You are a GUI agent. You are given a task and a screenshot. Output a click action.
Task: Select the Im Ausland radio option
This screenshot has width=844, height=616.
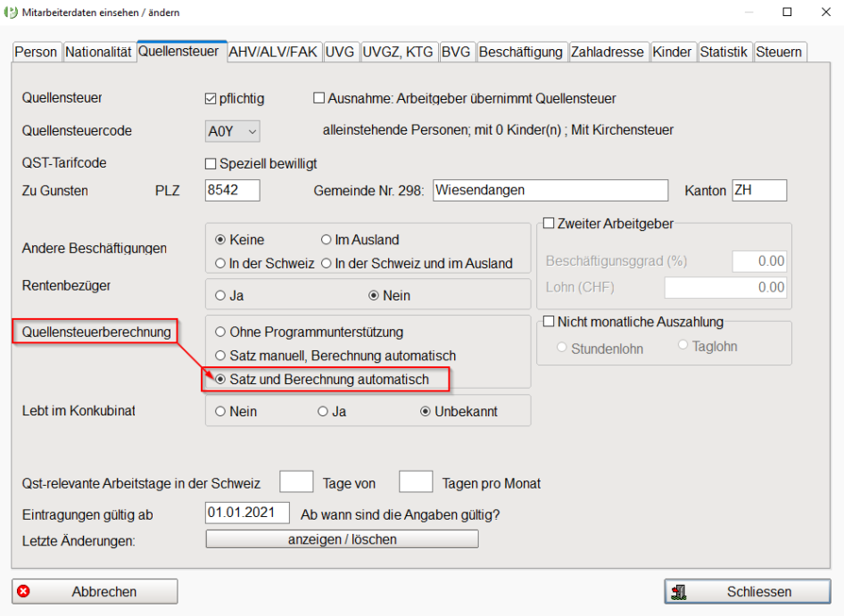pos(327,240)
